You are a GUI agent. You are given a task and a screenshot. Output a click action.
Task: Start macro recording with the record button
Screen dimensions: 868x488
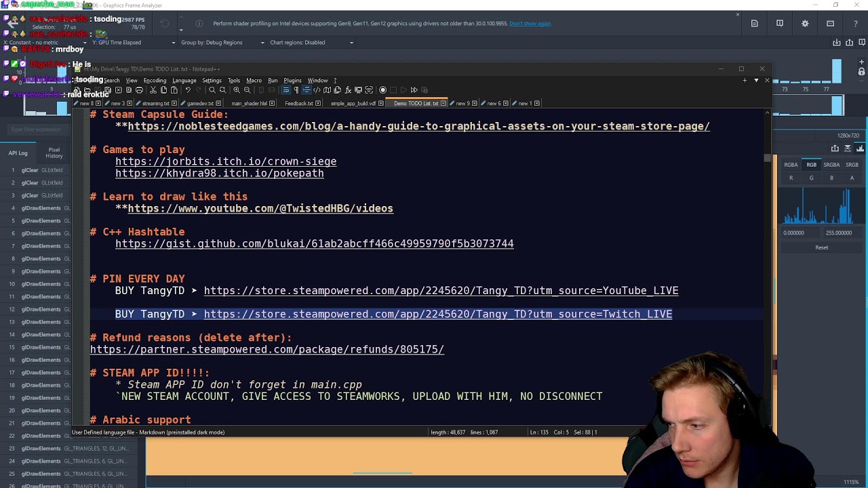(x=383, y=90)
